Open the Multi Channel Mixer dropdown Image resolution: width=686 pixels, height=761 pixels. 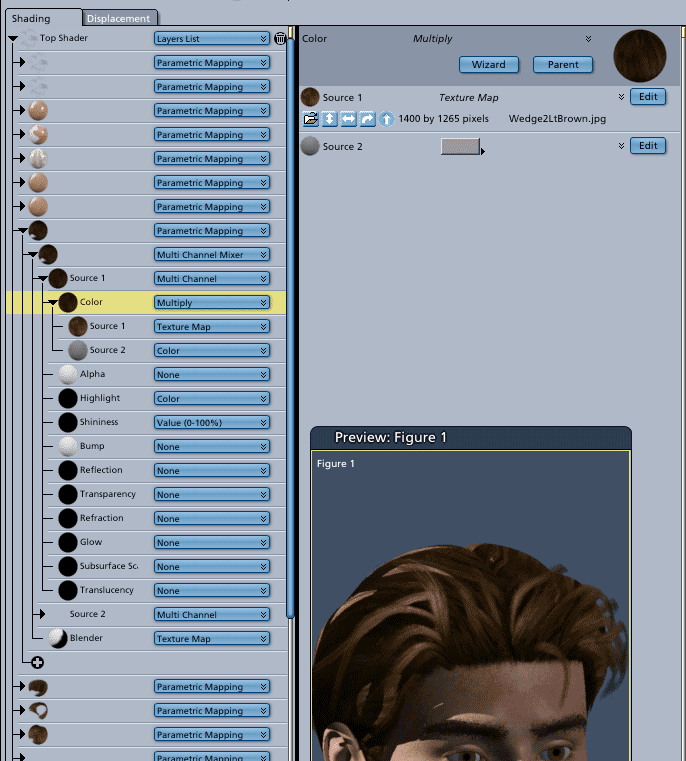[x=212, y=254]
